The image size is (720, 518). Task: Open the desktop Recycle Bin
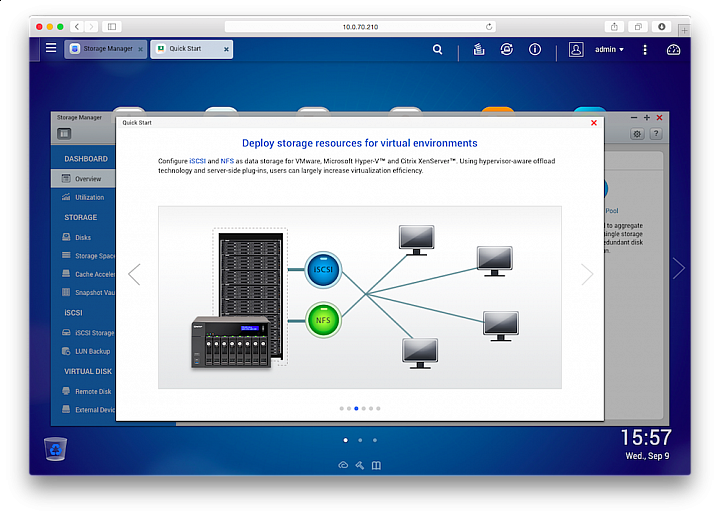(56, 449)
